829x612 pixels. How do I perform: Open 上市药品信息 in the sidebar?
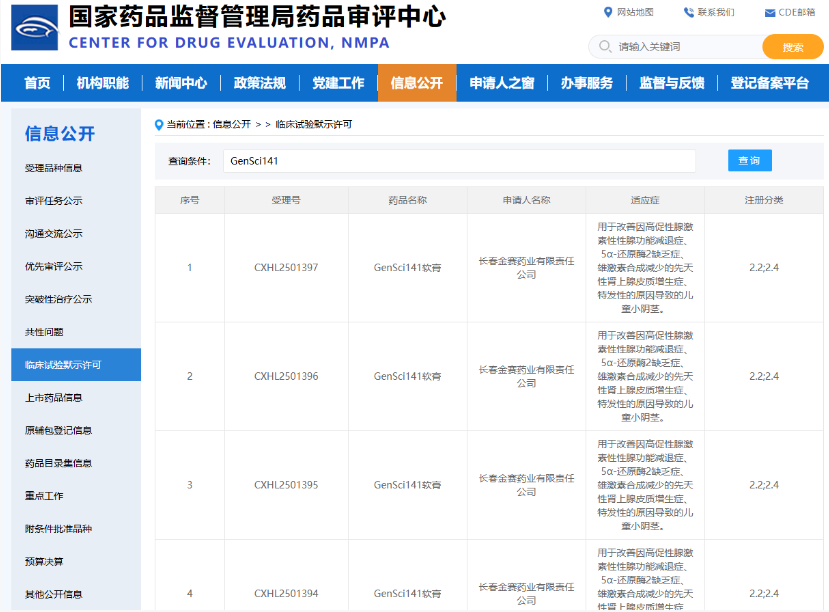[53, 397]
